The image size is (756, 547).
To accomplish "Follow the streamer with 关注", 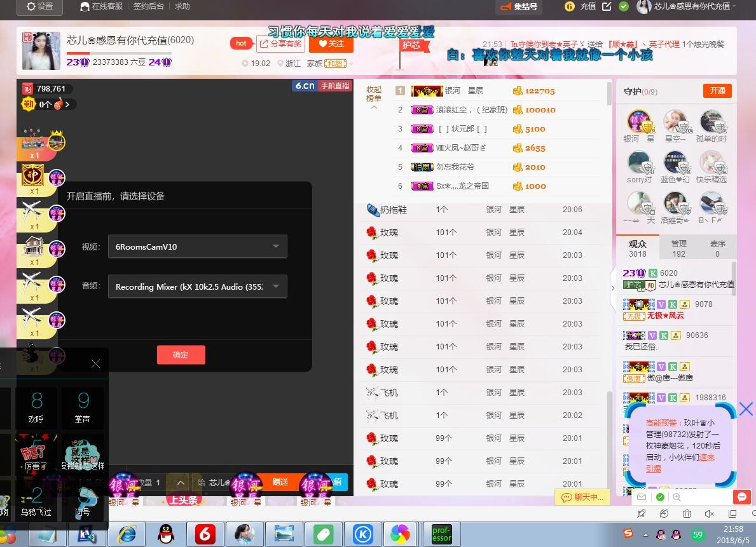I will click(331, 43).
